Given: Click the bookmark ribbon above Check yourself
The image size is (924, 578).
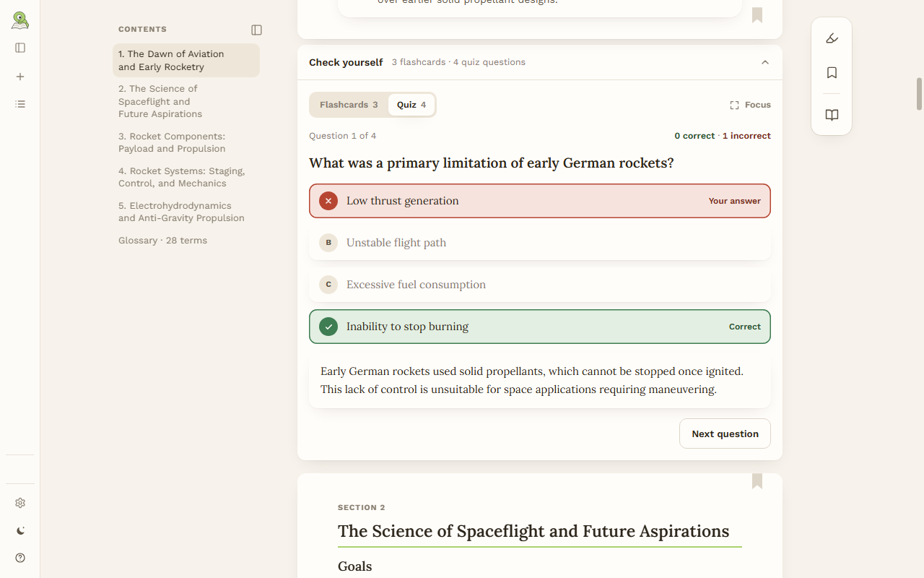Looking at the screenshot, I should coord(757,15).
